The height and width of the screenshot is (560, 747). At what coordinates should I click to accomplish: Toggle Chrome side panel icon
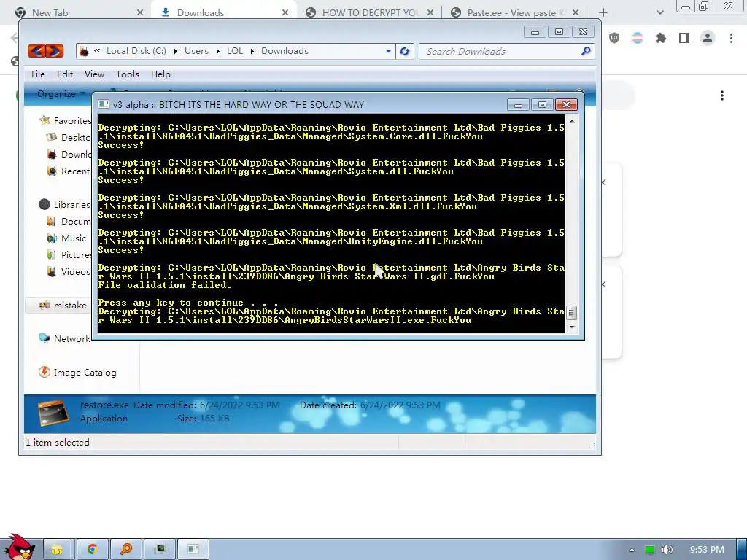684,38
